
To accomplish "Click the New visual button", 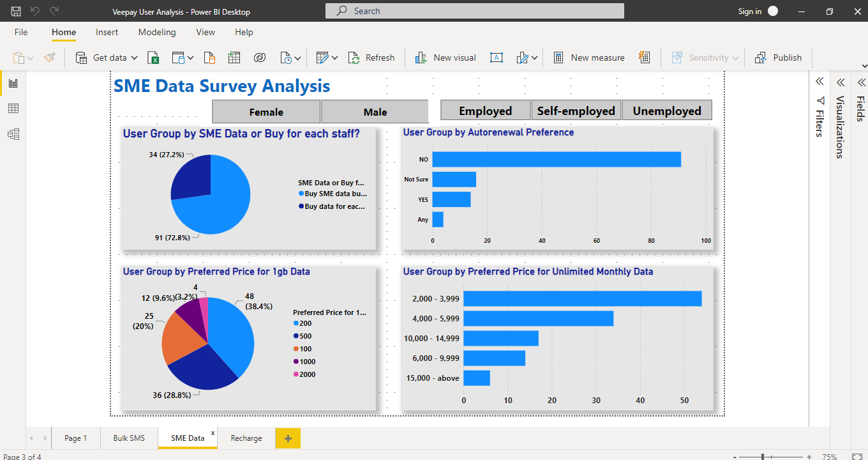I will pos(445,57).
